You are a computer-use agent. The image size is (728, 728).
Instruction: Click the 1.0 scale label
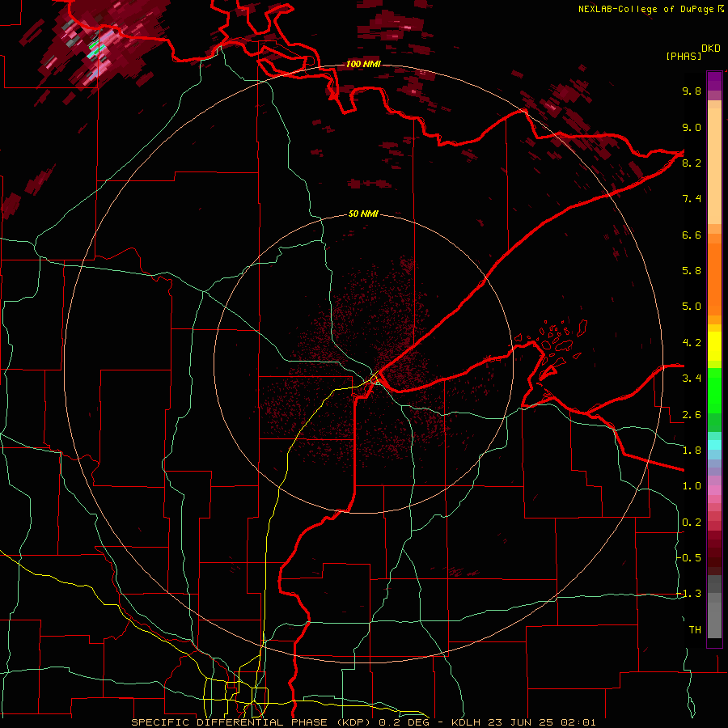tap(692, 486)
